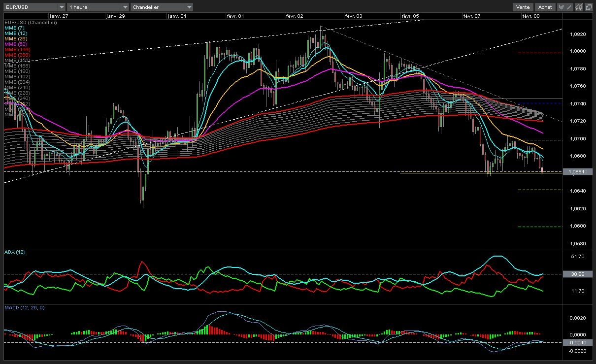
Task: Click the 0,0020 MACD axis label
Action: tap(577, 318)
